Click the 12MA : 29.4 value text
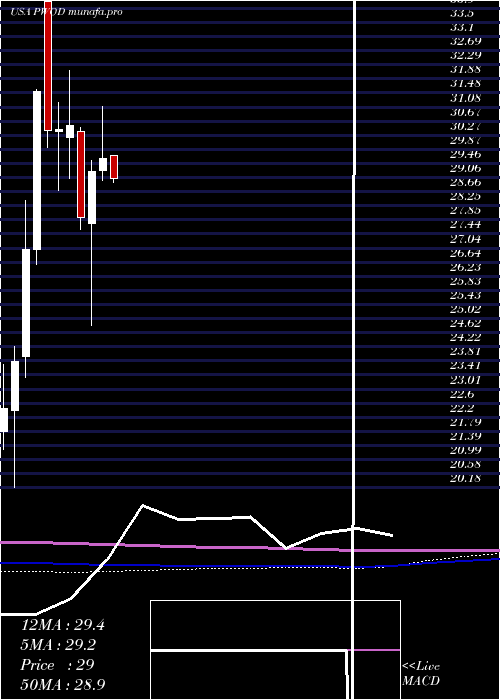 point(62,625)
